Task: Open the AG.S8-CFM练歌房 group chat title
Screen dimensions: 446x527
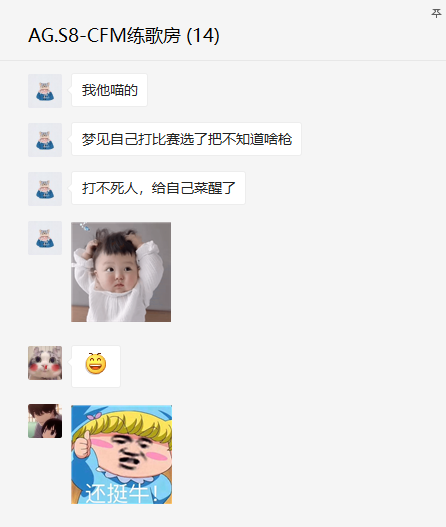Action: tap(124, 35)
